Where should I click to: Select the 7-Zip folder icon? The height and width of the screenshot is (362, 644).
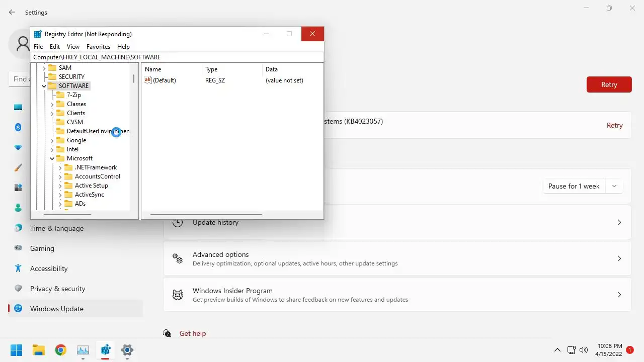coord(60,95)
